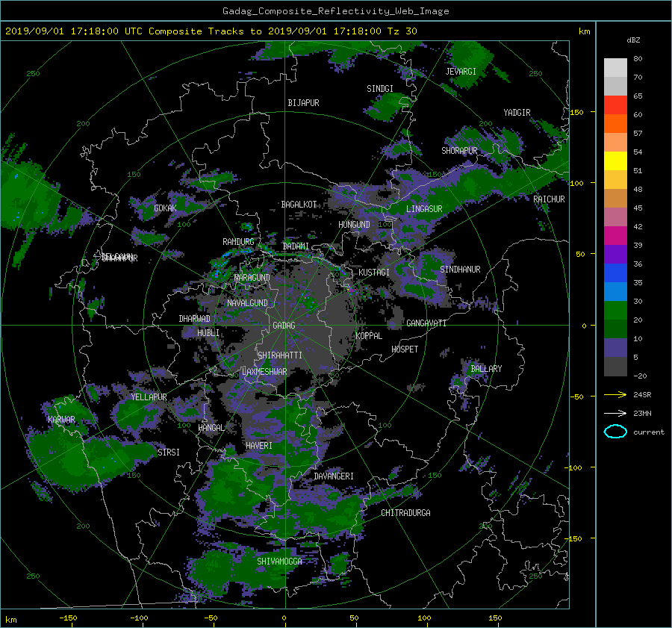
Task: Click the JEVARGI city label
Action: (461, 72)
